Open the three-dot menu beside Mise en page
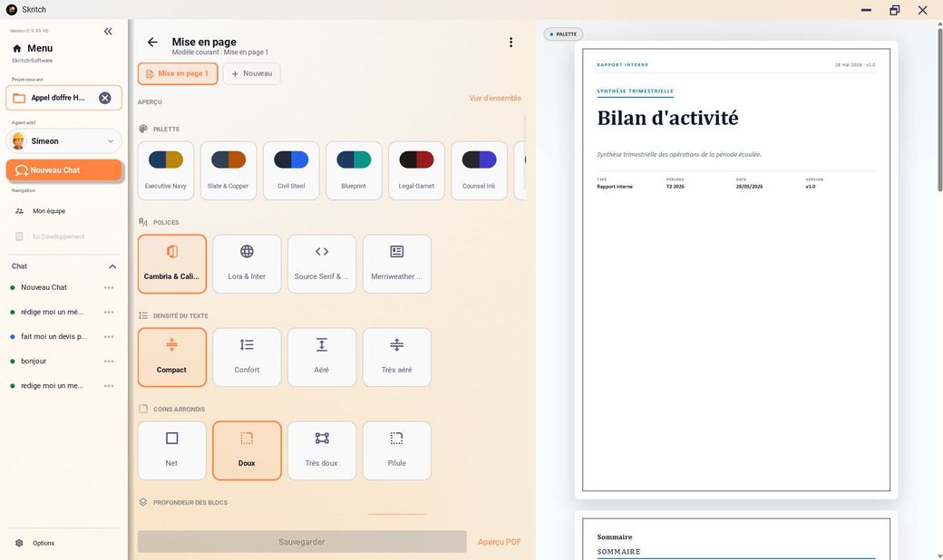 tap(510, 42)
